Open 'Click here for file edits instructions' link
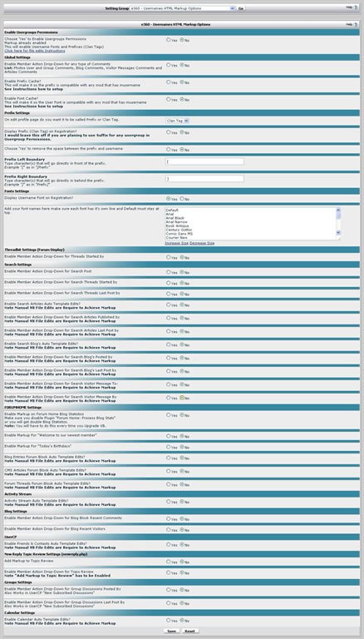Viewport: 364px width, 639px height. point(35,51)
